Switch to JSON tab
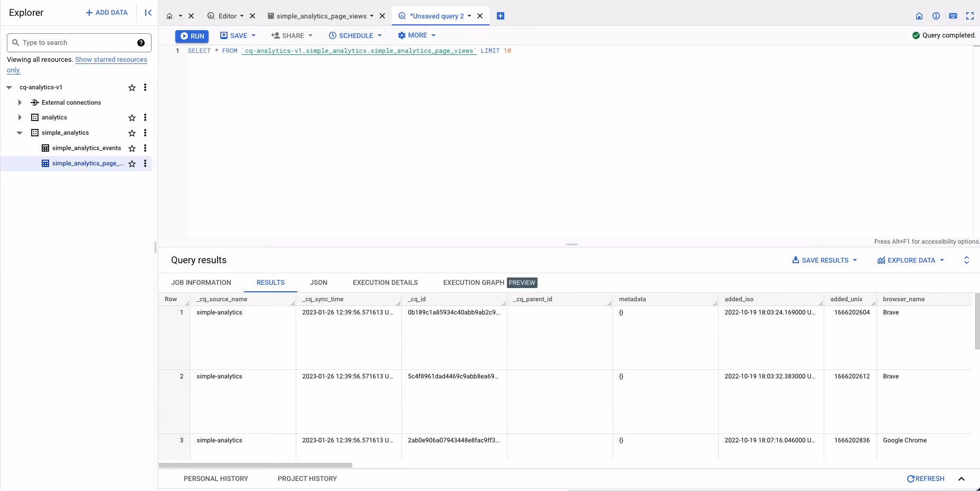This screenshot has height=491, width=980. click(318, 283)
